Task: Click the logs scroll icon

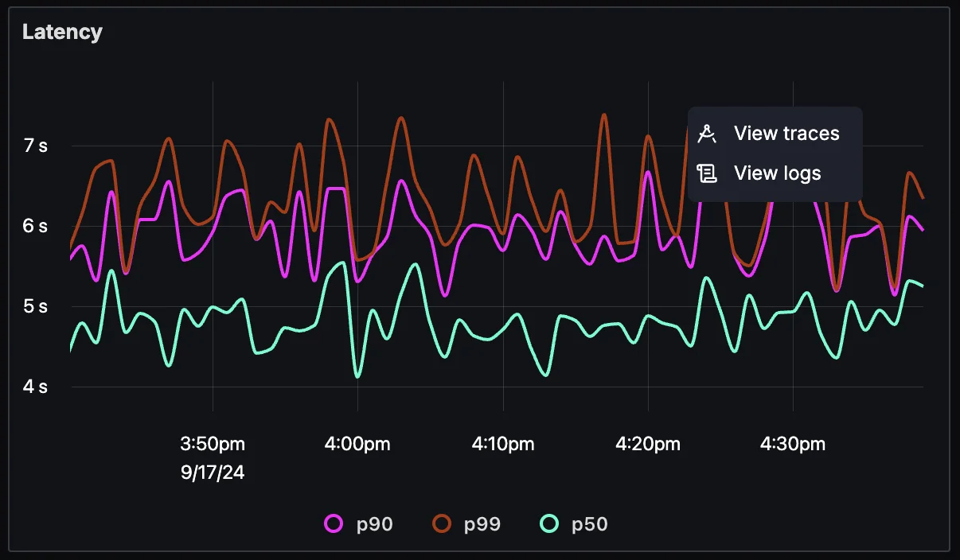Action: click(x=707, y=173)
